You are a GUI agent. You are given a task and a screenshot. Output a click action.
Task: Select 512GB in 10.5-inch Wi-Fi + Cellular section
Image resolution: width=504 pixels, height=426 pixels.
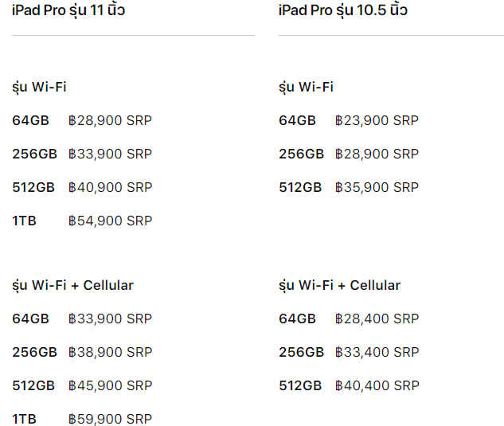(x=300, y=385)
